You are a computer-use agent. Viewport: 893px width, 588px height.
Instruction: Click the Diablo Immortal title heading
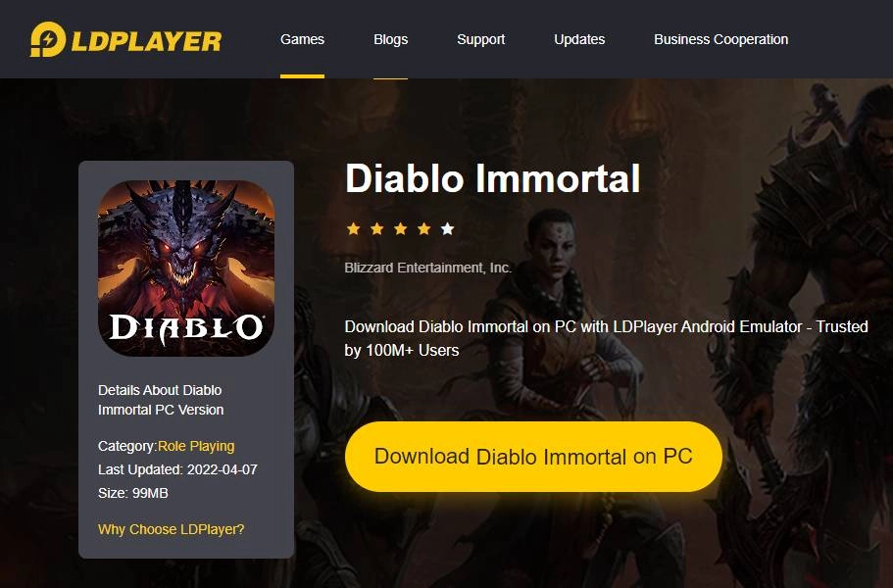coord(493,178)
